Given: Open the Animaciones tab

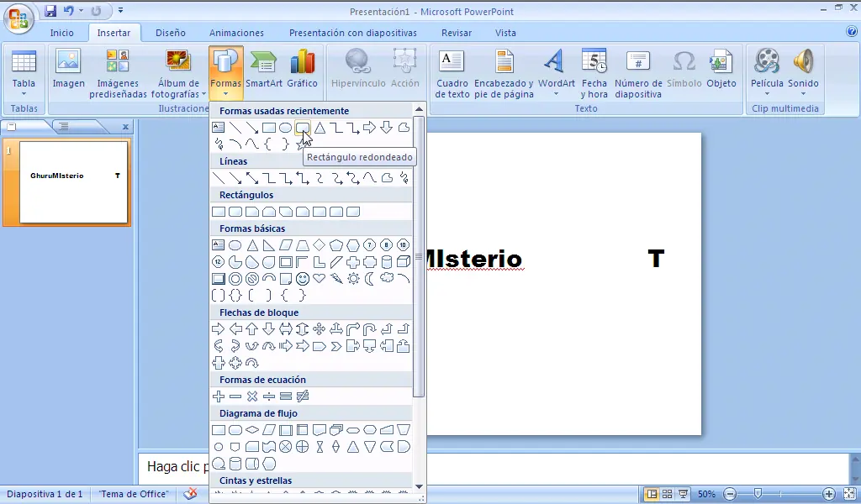Looking at the screenshot, I should pos(236,33).
